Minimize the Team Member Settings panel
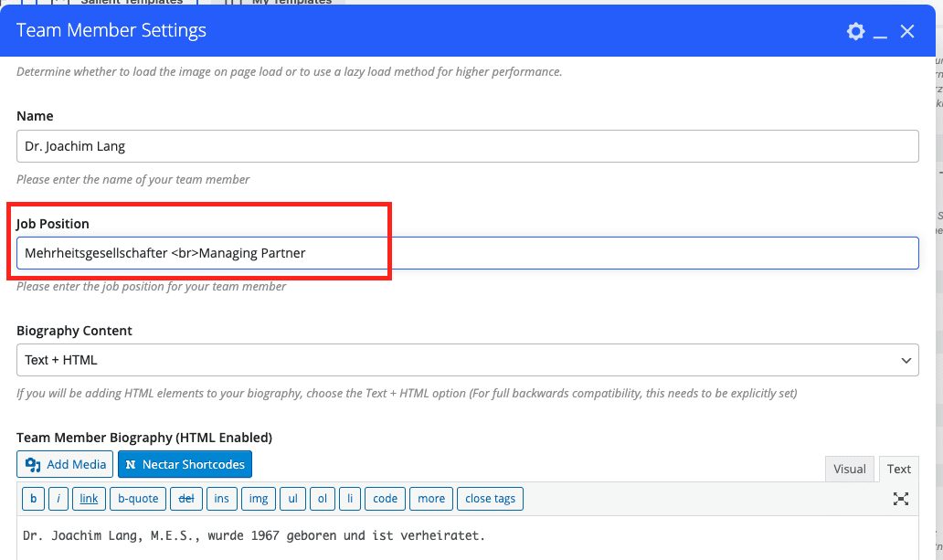Viewport: 943px width, 560px height. click(881, 32)
